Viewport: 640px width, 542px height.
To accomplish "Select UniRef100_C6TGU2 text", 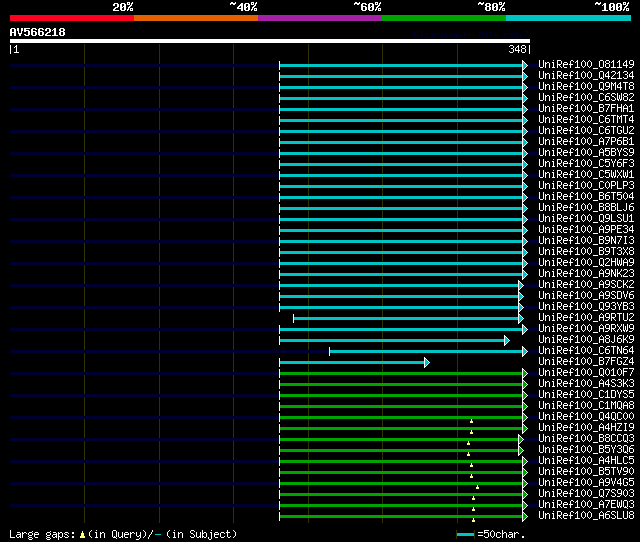I will coord(586,131).
